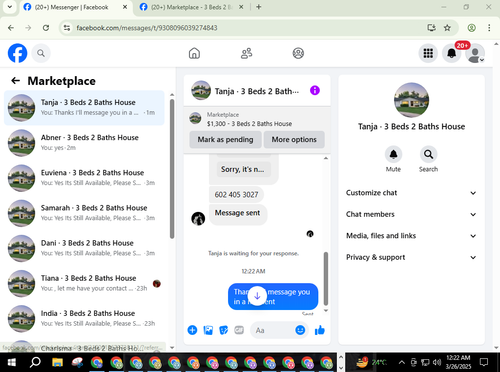Open Samarah conversation in the list
Viewport: 500px width, 372px height.
tap(84, 213)
